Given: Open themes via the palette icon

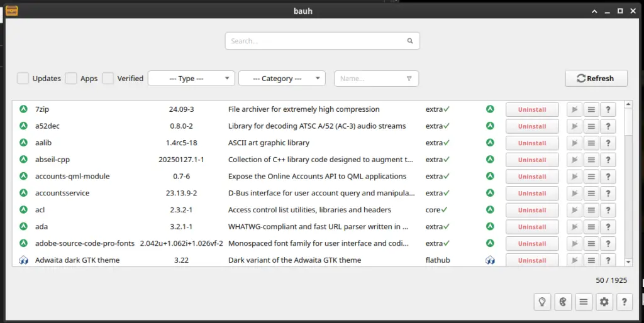Looking at the screenshot, I should [563, 302].
